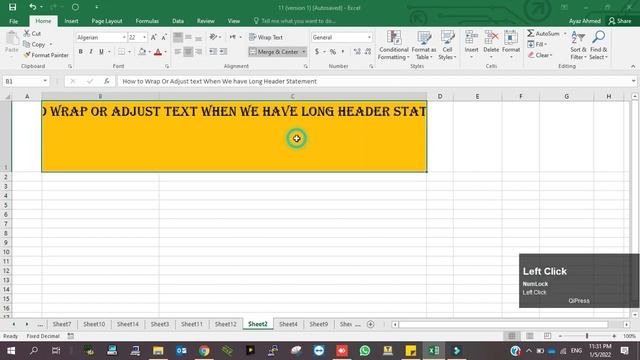Image resolution: width=640 pixels, height=360 pixels.
Task: Toggle Italic formatting
Action: (91, 52)
